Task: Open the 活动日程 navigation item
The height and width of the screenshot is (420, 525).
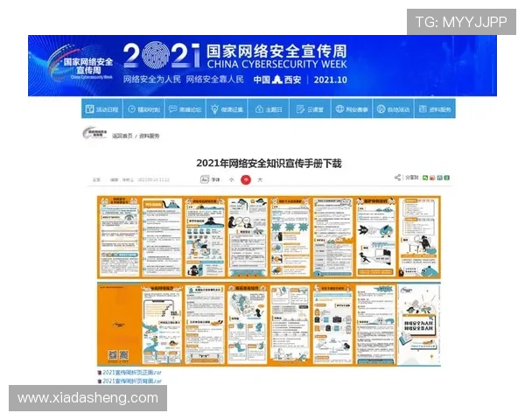Action: click(x=102, y=108)
